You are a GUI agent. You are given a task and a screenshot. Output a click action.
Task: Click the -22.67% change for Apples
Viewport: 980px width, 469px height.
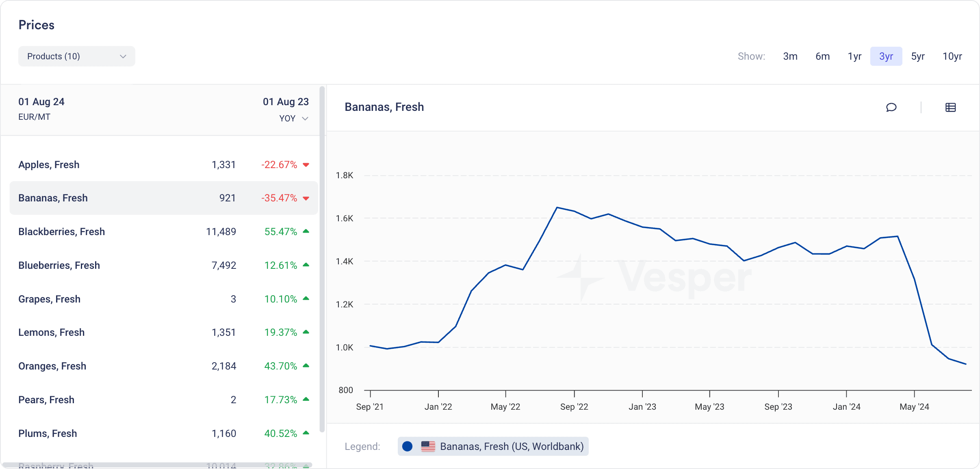coord(279,164)
